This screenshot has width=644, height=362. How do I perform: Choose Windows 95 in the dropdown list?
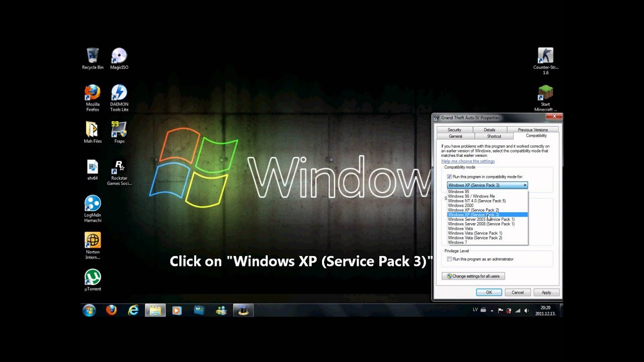(487, 192)
